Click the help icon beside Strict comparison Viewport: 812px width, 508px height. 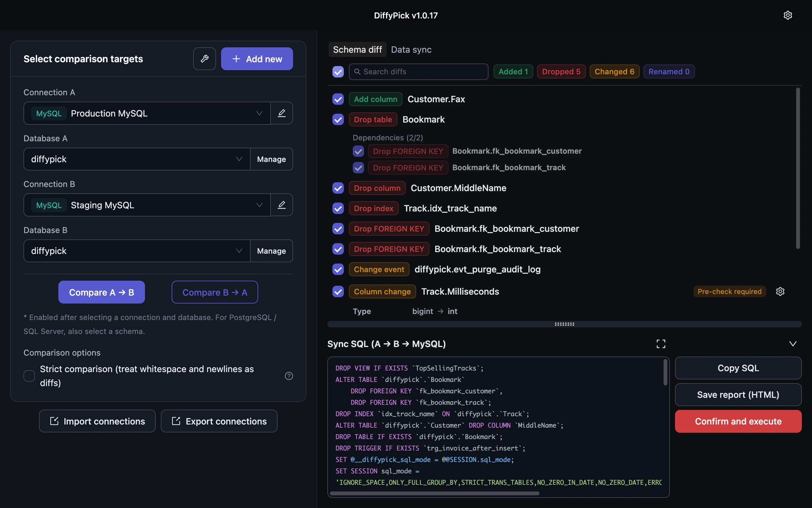(289, 376)
